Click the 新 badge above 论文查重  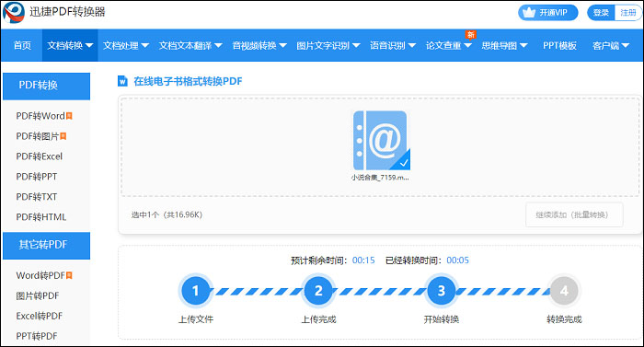point(471,35)
